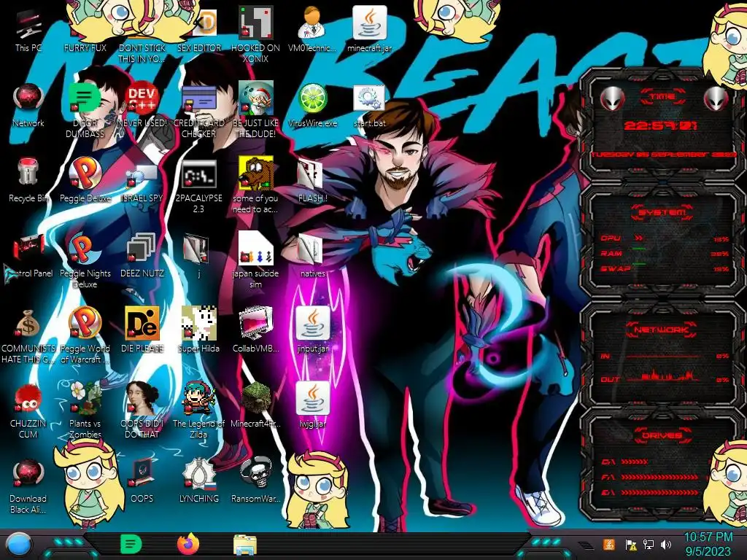
Task: Launch Peggle Nights Deluxe shortcut
Action: [x=85, y=260]
